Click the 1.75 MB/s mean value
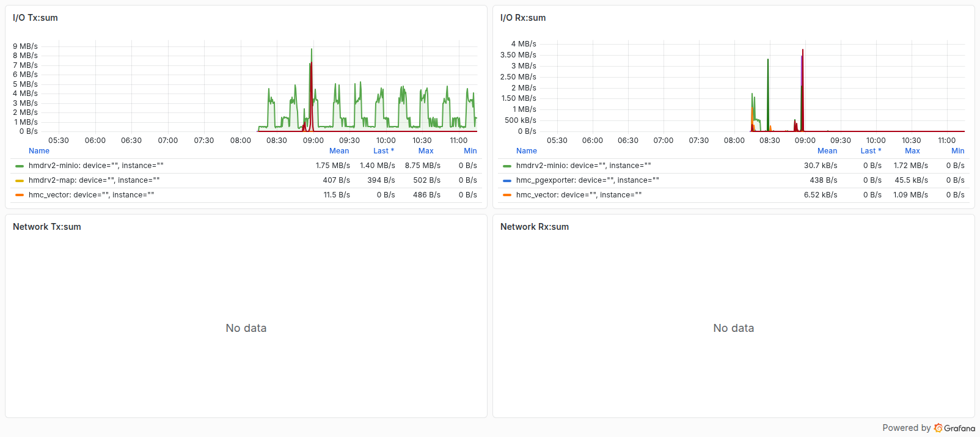Screen dimensions: 980x437 pyautogui.click(x=333, y=166)
